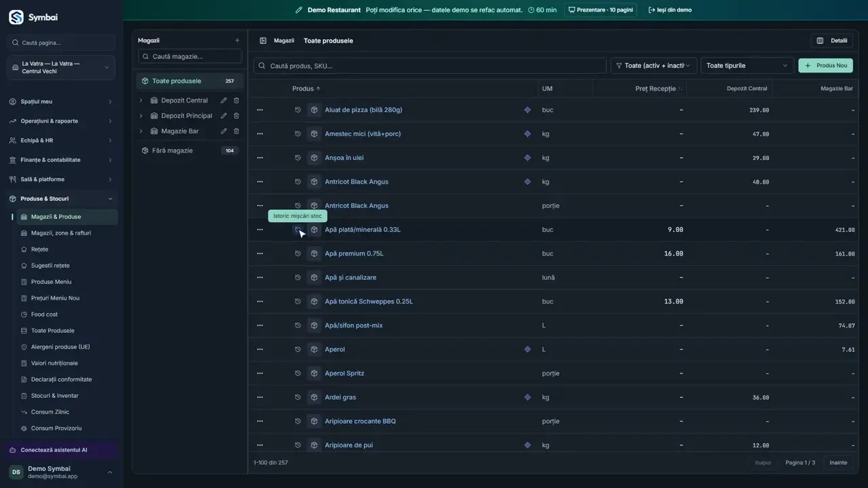Focus the Caută produs, SKU search field
This screenshot has width=868, height=488.
[x=430, y=66]
